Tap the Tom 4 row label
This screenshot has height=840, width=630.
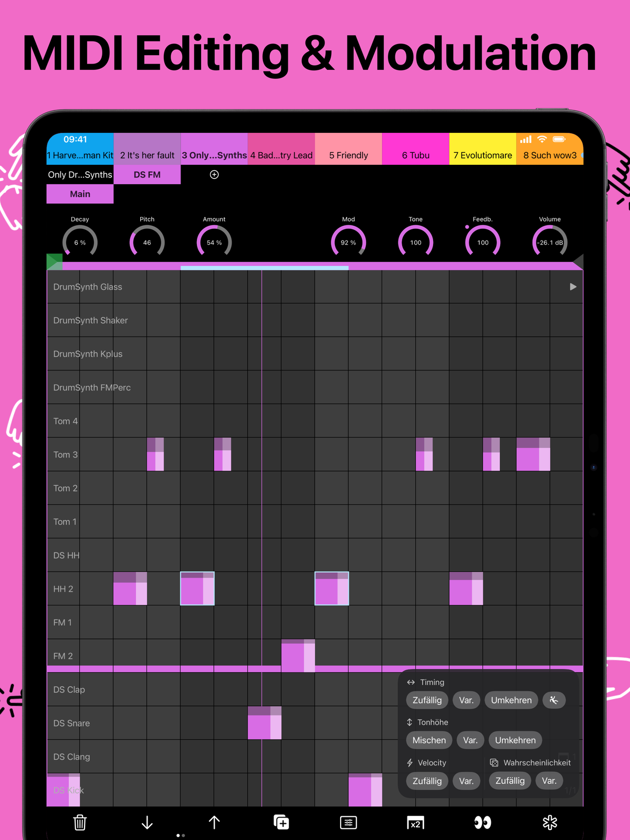click(x=66, y=421)
